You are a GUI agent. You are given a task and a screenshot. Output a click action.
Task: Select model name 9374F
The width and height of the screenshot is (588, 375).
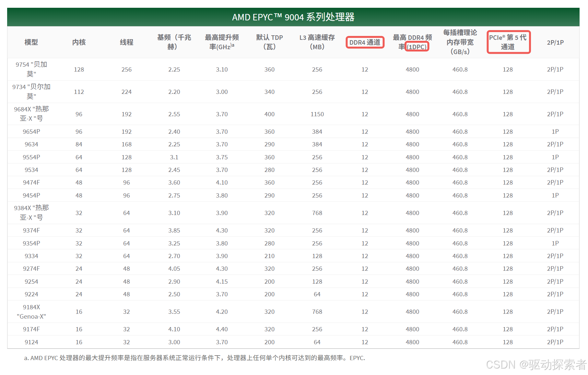pyautogui.click(x=31, y=230)
